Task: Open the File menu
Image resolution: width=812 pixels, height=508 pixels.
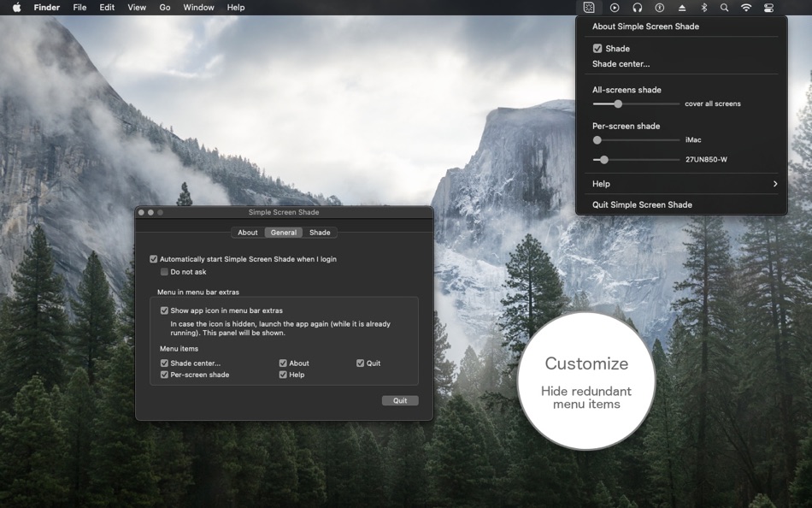Action: [x=79, y=7]
